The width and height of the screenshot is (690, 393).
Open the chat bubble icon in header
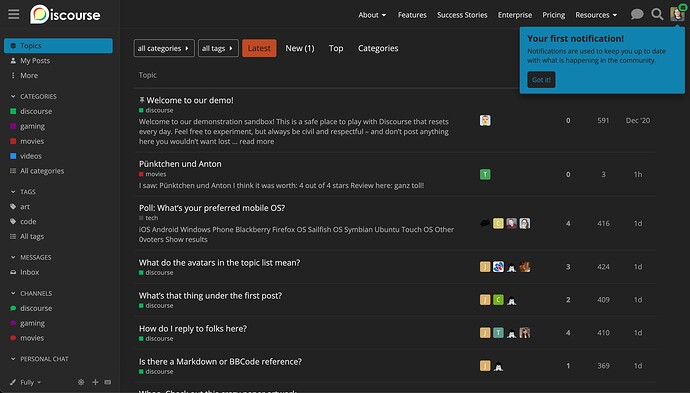coord(637,14)
